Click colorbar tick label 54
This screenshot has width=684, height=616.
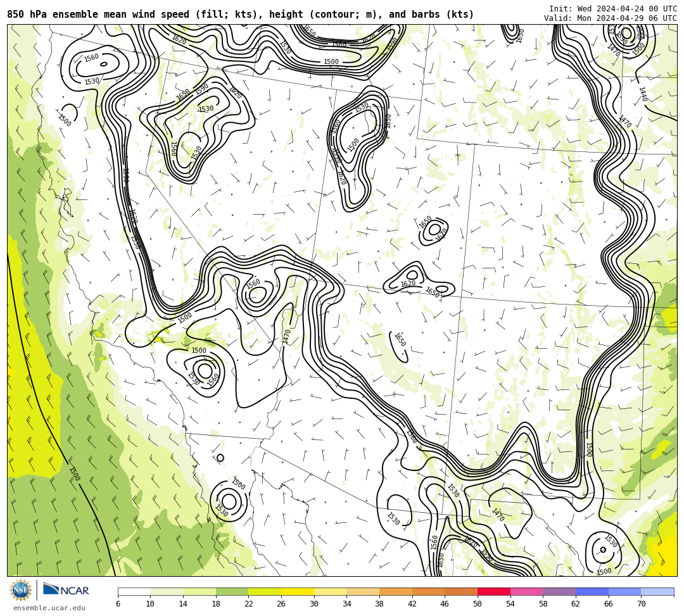[x=510, y=604]
